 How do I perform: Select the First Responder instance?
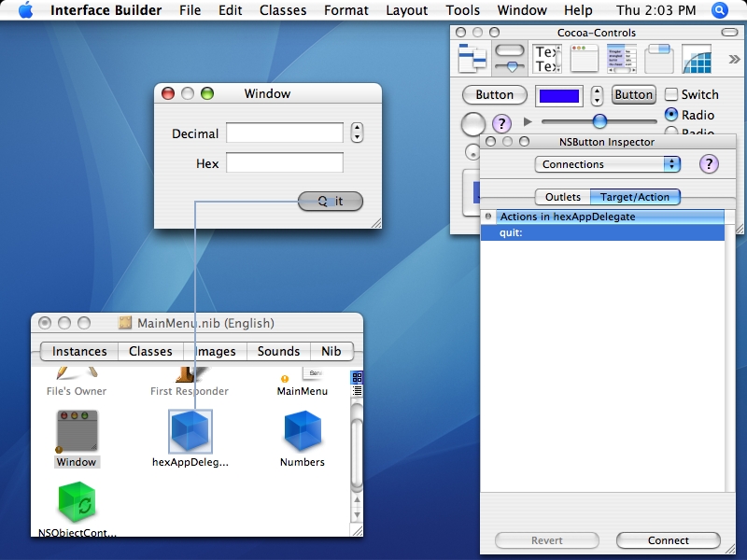coord(190,382)
